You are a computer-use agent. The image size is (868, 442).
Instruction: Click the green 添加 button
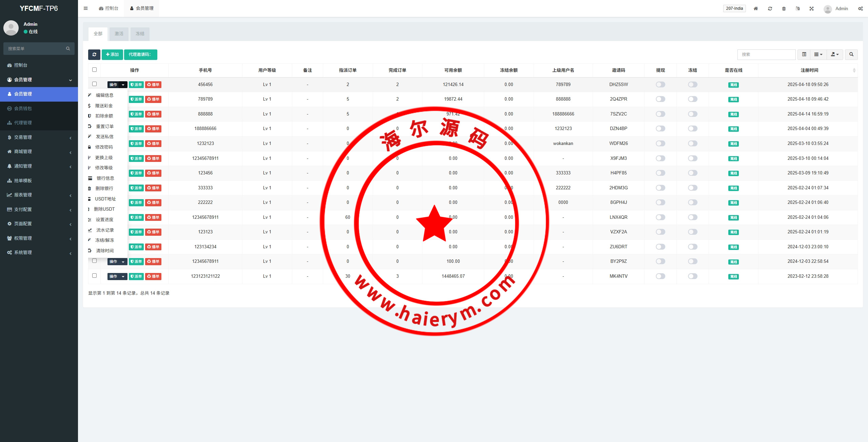click(112, 55)
